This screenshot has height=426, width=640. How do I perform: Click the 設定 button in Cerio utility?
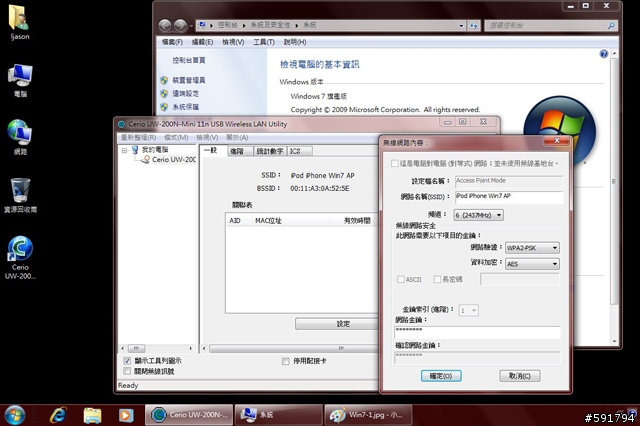point(339,324)
